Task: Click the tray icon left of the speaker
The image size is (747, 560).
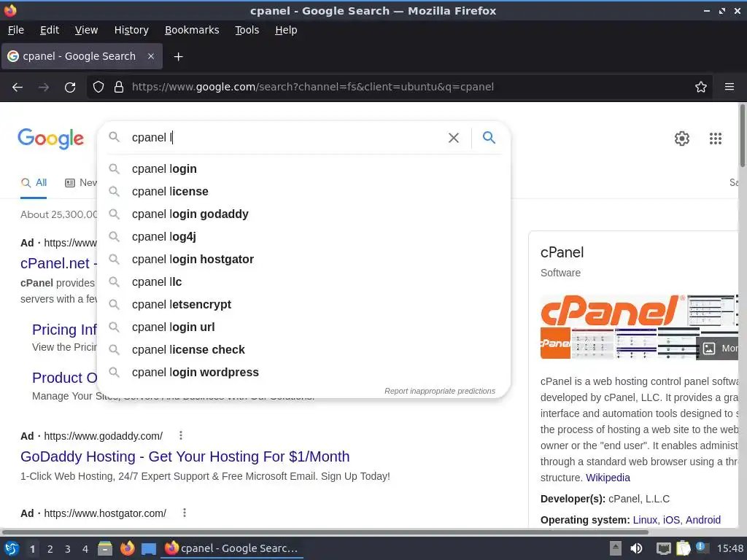Action: (616, 548)
